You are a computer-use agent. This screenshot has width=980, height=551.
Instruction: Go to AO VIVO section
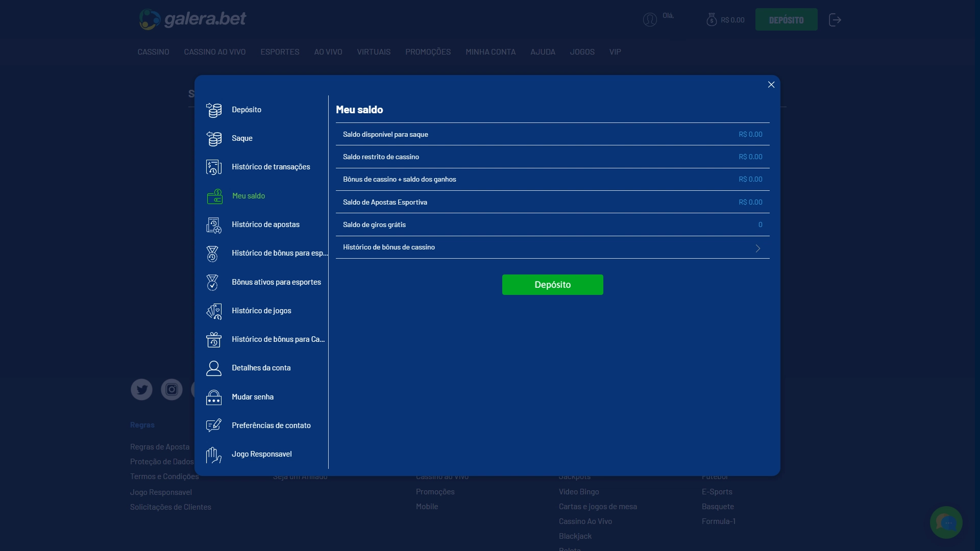(328, 52)
